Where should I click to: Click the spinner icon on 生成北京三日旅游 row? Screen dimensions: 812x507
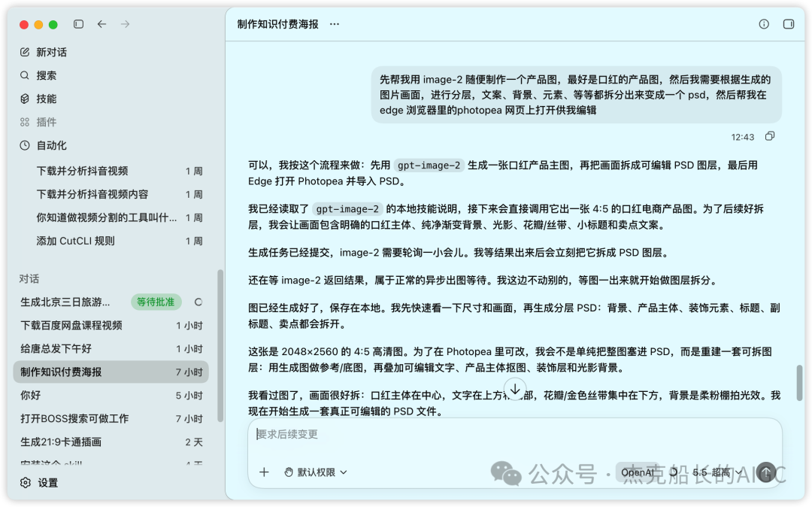coord(198,302)
